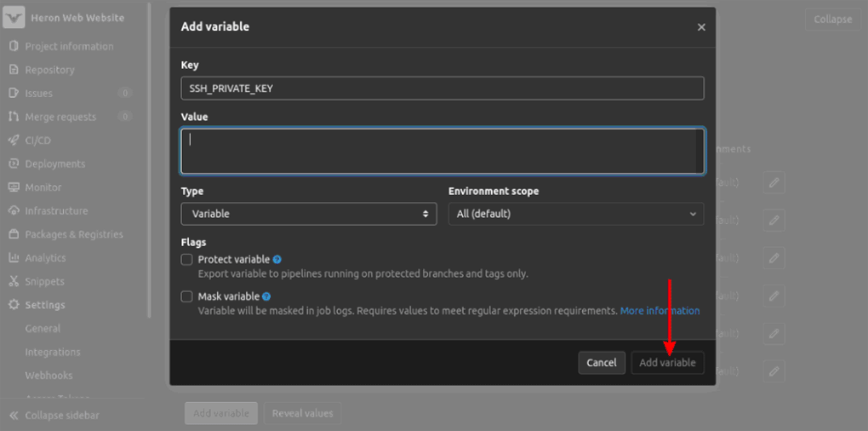Open Webhooks settings submenu item
Screen dimensions: 868x431
click(x=49, y=375)
